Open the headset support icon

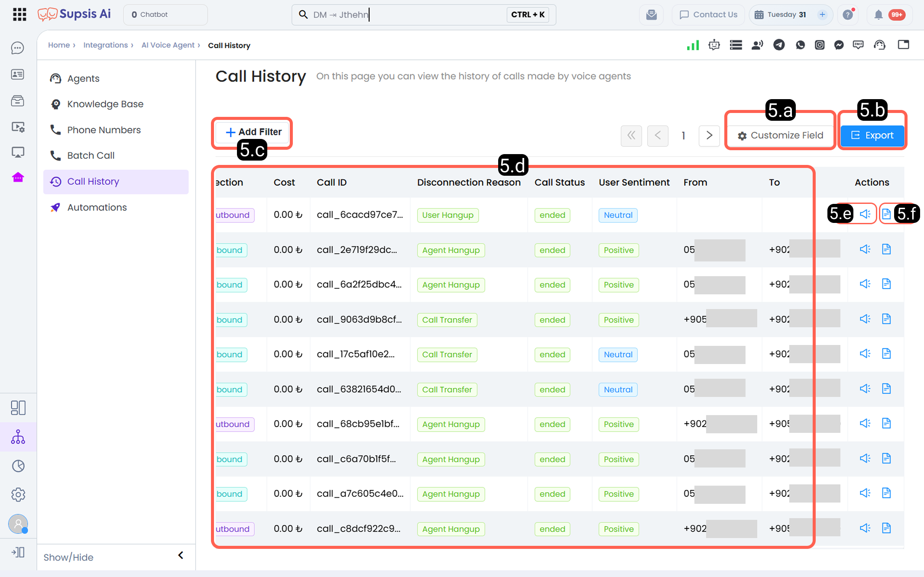tap(880, 45)
